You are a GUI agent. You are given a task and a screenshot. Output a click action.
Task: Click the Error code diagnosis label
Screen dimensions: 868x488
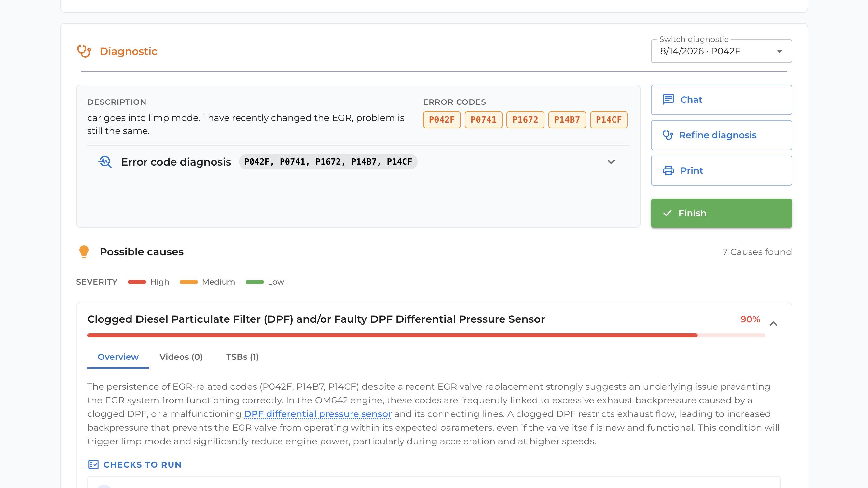176,162
